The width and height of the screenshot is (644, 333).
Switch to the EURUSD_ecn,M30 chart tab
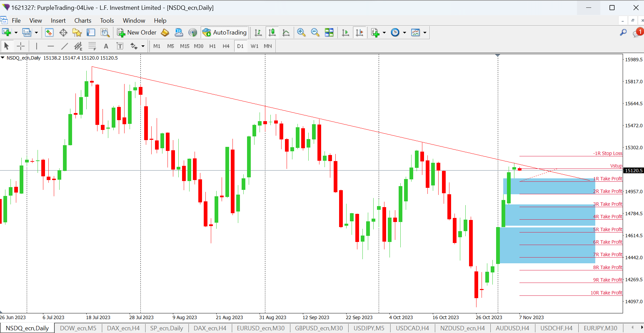[x=261, y=328]
